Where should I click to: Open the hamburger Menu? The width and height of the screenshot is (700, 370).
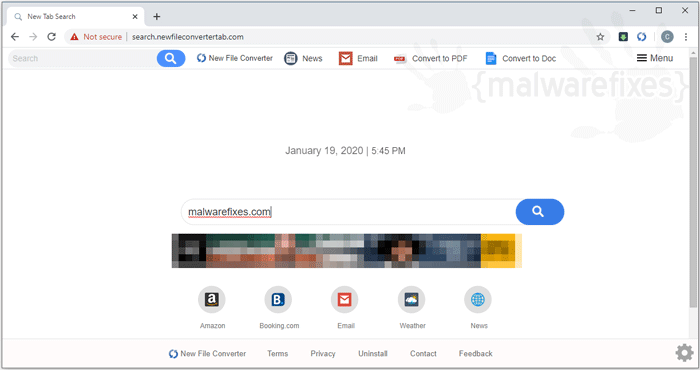pos(654,58)
